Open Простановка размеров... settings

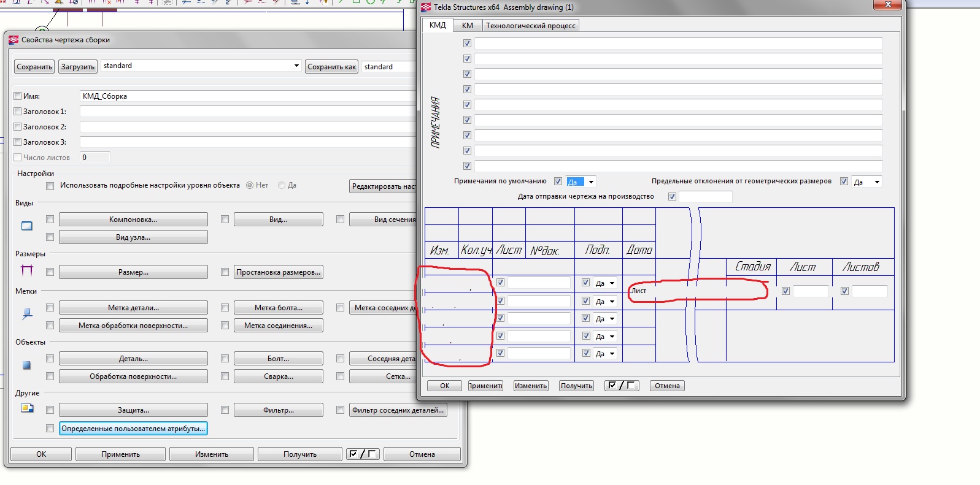pyautogui.click(x=279, y=272)
